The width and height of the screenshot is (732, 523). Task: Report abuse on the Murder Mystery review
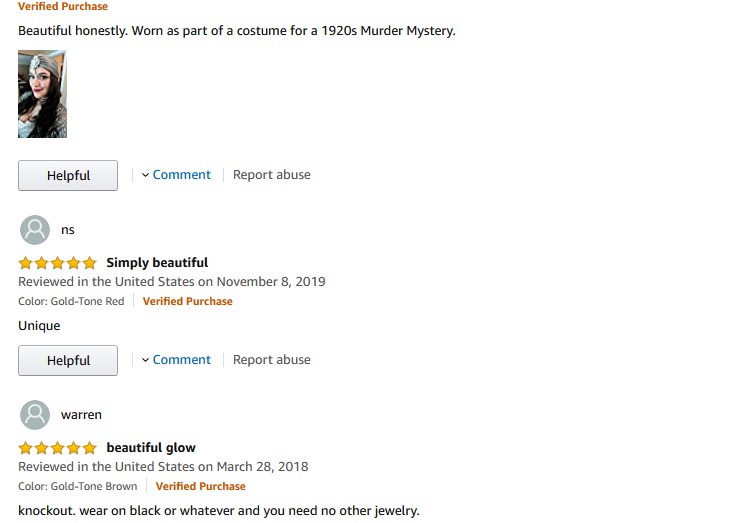(271, 174)
